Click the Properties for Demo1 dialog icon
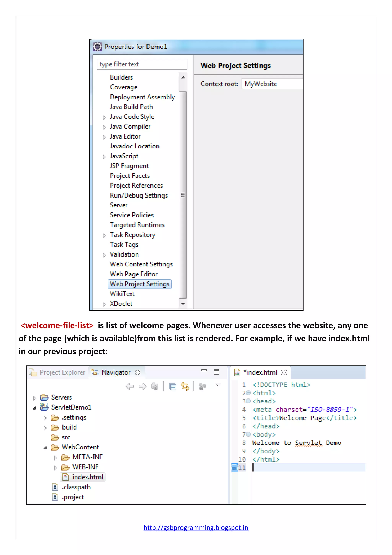 pyautogui.click(x=97, y=47)
